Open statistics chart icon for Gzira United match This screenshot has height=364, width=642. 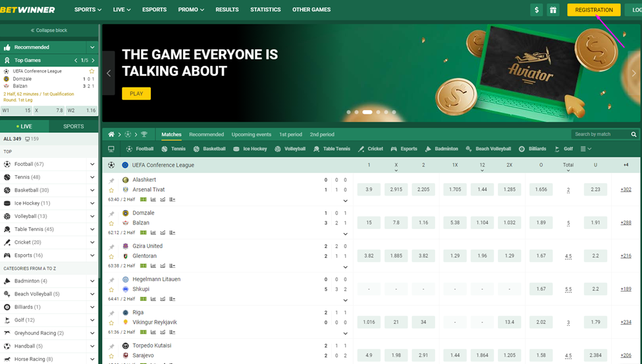pos(153,266)
